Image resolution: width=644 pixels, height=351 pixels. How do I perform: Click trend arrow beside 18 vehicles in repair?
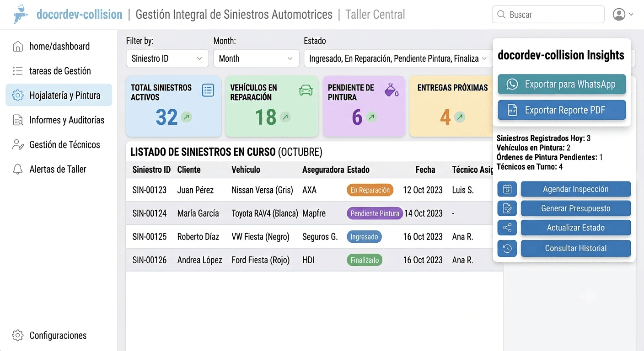click(x=285, y=117)
